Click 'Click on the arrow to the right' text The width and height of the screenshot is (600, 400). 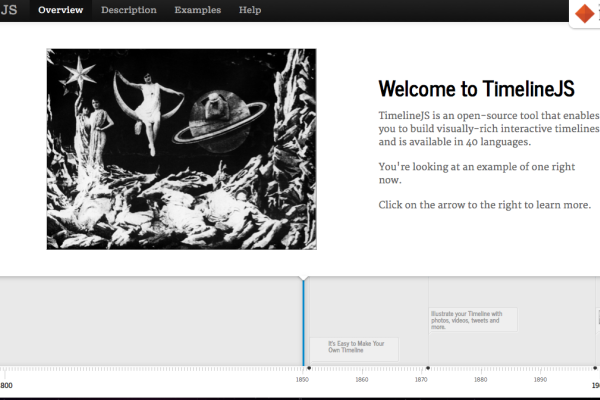(x=484, y=205)
